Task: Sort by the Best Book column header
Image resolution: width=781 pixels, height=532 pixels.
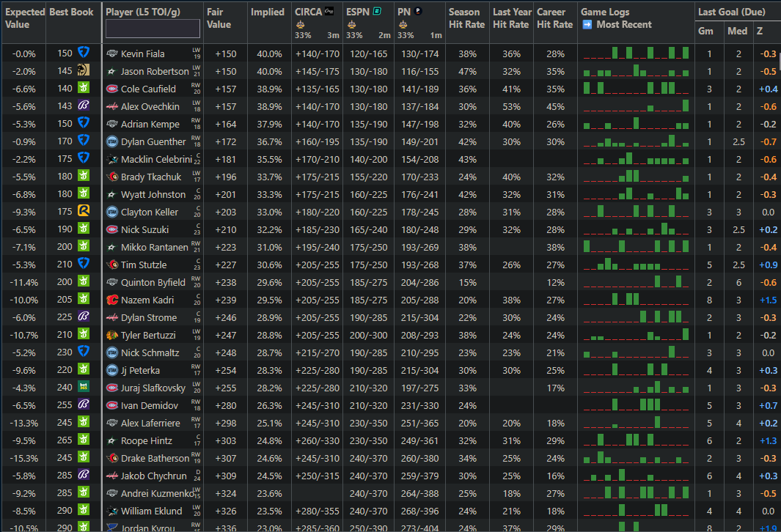Action: click(71, 12)
